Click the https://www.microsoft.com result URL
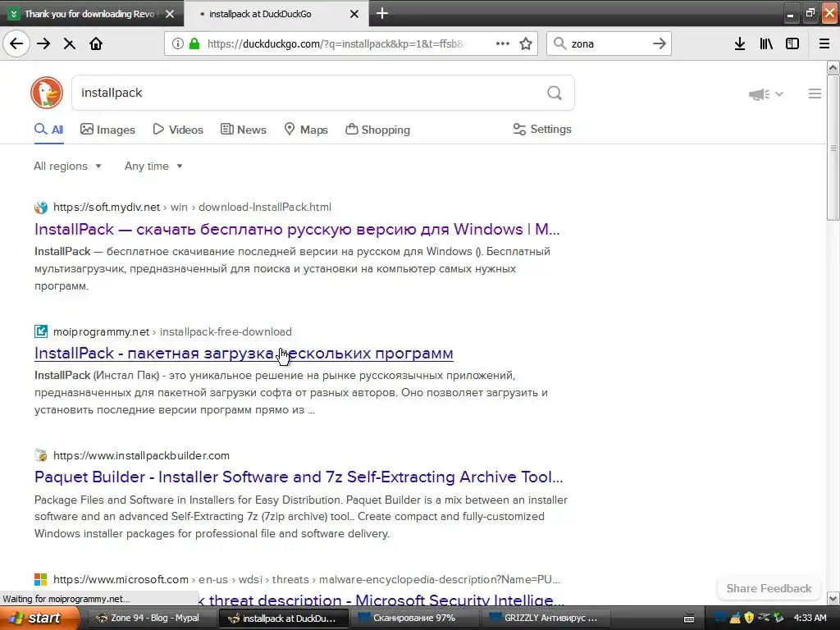Image resolution: width=840 pixels, height=630 pixels. [x=121, y=579]
